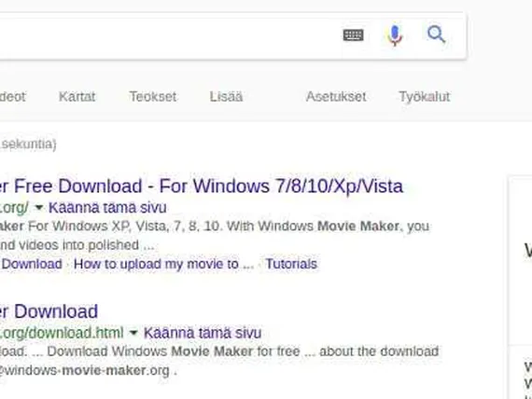This screenshot has height=399, width=532.
Task: Expand dropdown arrow next to download.html URL
Action: (133, 333)
